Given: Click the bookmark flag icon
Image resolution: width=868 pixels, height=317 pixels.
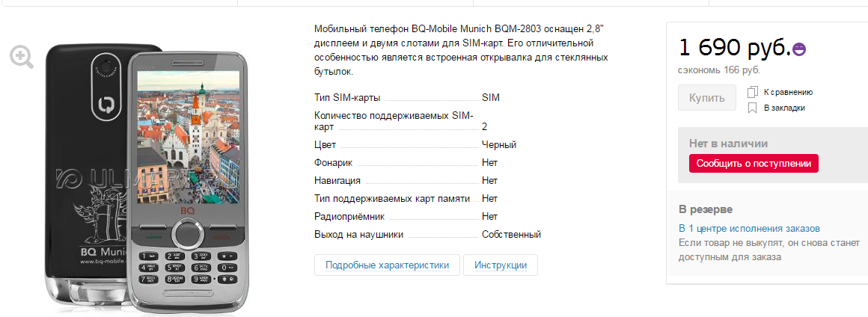Looking at the screenshot, I should (x=753, y=108).
